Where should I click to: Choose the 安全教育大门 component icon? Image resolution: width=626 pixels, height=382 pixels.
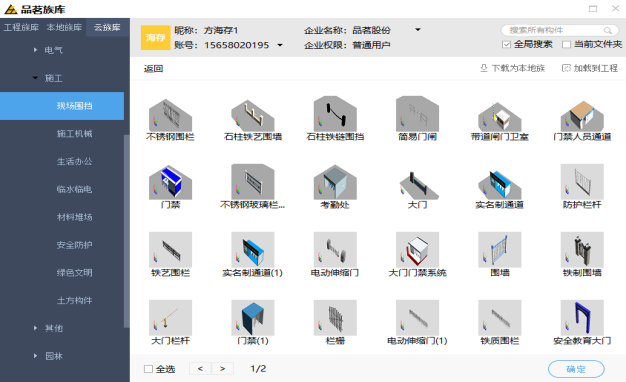(x=582, y=317)
